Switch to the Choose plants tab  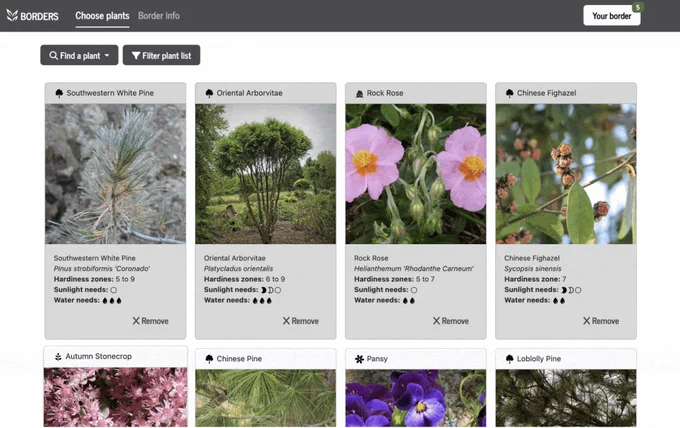(x=102, y=16)
